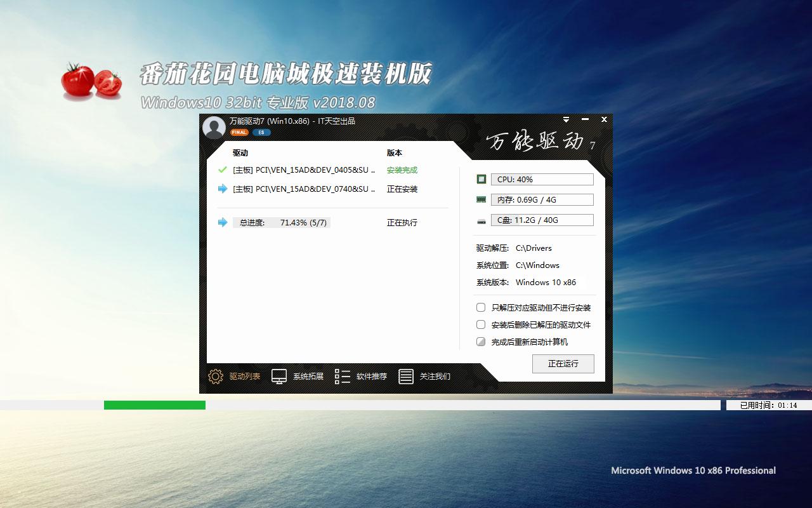The image size is (812, 508).
Task: Click the green checkmark next to DEV_0405 driver
Action: point(223,170)
